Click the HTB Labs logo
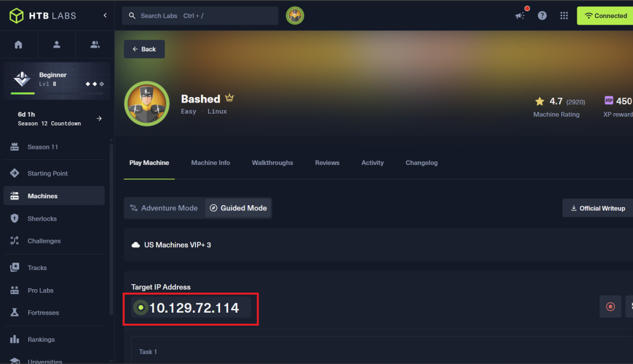Viewport: 633px width, 364px height. point(43,15)
